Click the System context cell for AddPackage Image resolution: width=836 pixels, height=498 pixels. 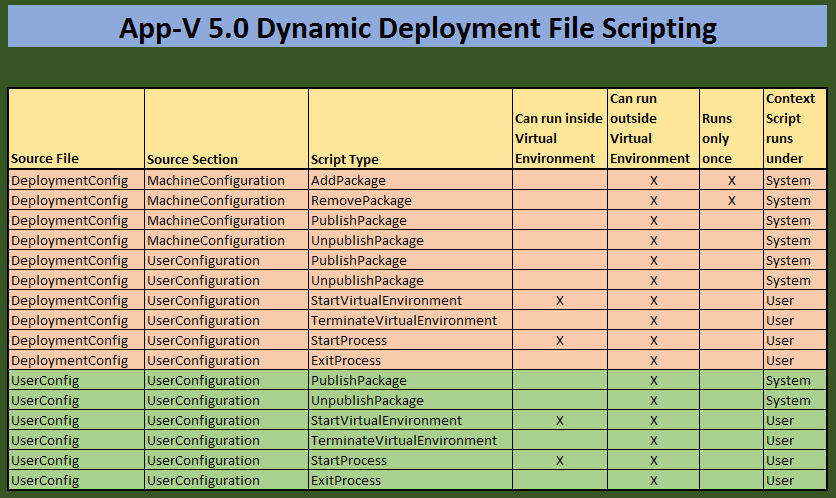(788, 181)
